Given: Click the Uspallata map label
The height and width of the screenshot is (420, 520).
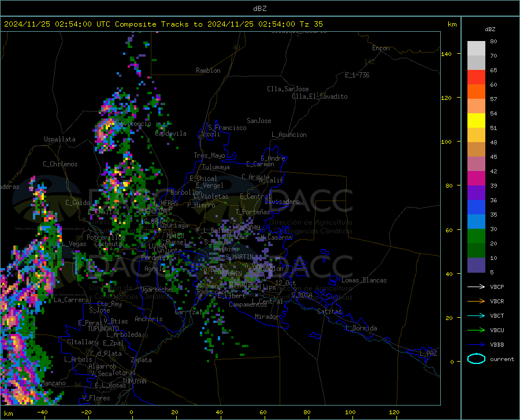Looking at the screenshot, I should 60,139.
